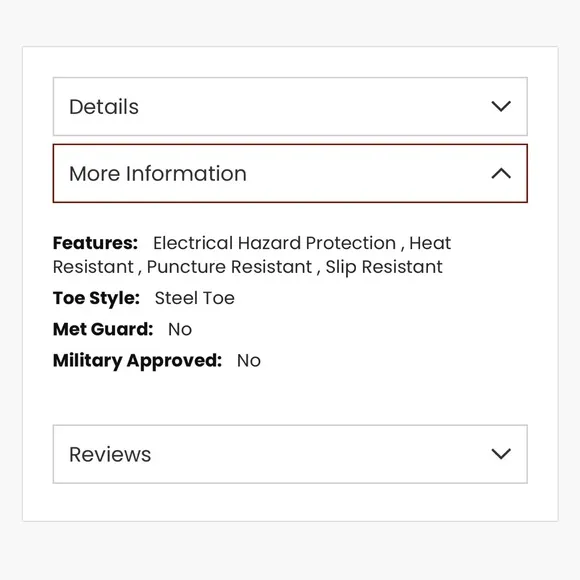Collapse the More Information section title

coord(158,173)
